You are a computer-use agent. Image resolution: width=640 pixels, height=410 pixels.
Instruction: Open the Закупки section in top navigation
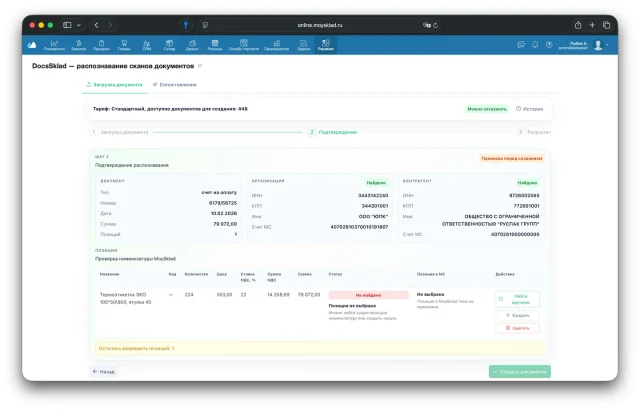pos(79,45)
